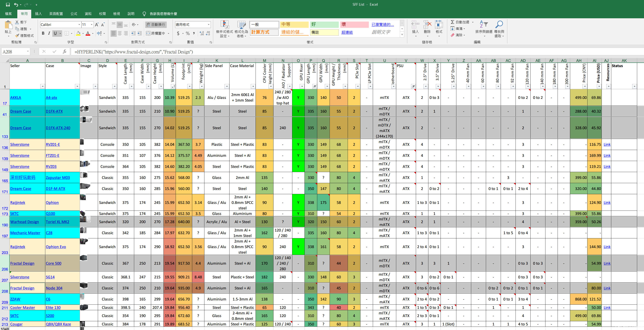Expand Merge & Center (跨欄置中) dropdown arrow
The image size is (644, 330).
click(x=169, y=33)
